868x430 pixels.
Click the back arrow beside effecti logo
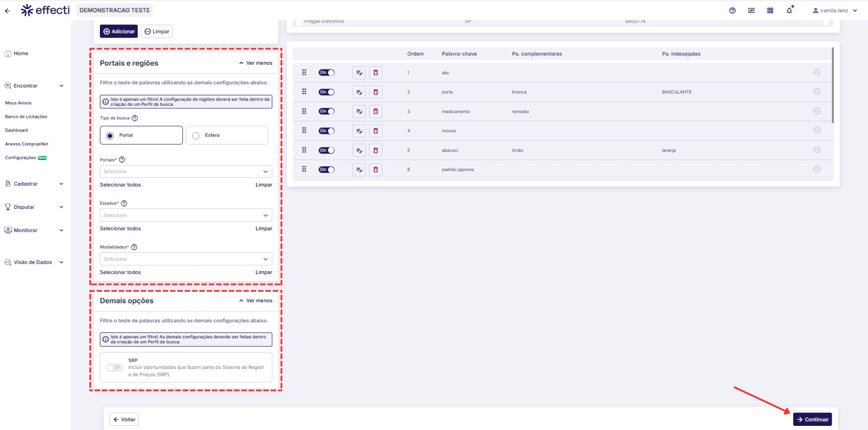[7, 11]
